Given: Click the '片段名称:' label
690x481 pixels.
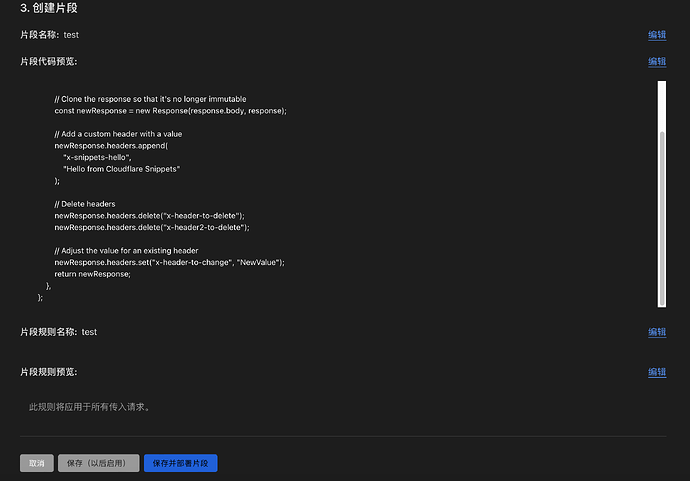Looking at the screenshot, I should [40, 35].
